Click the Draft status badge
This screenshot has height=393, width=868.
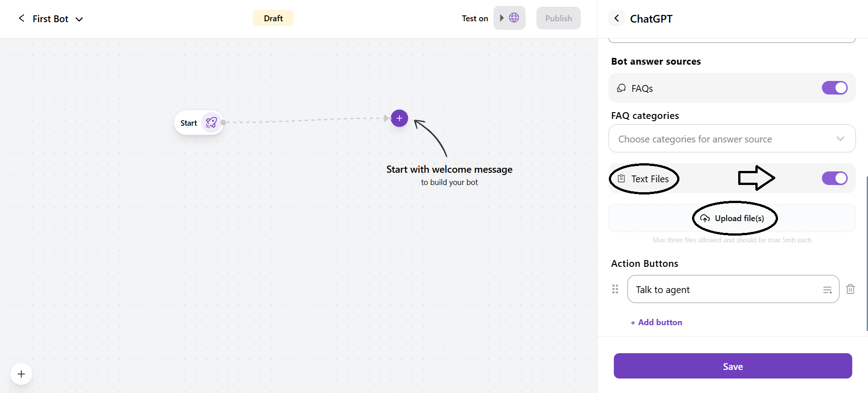click(x=273, y=19)
